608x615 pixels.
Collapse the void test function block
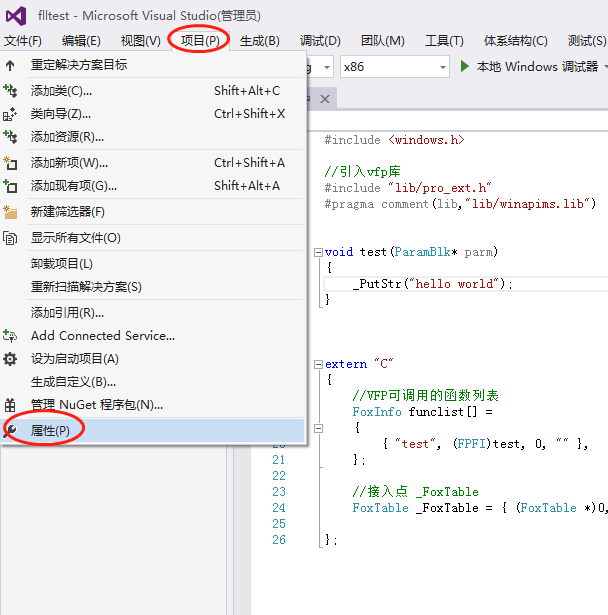click(x=319, y=252)
